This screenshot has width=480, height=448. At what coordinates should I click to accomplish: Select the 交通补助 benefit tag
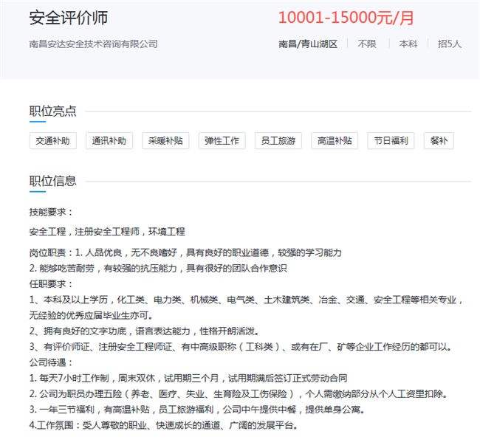point(54,140)
